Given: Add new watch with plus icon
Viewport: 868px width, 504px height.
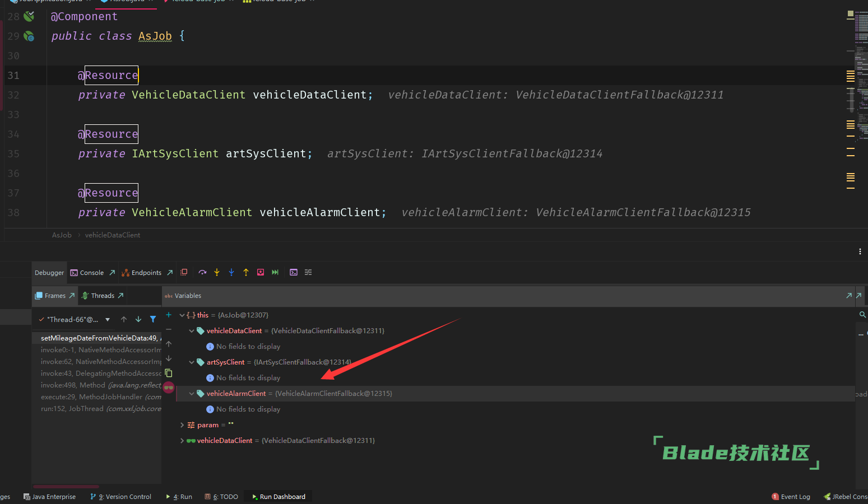Looking at the screenshot, I should (x=169, y=315).
